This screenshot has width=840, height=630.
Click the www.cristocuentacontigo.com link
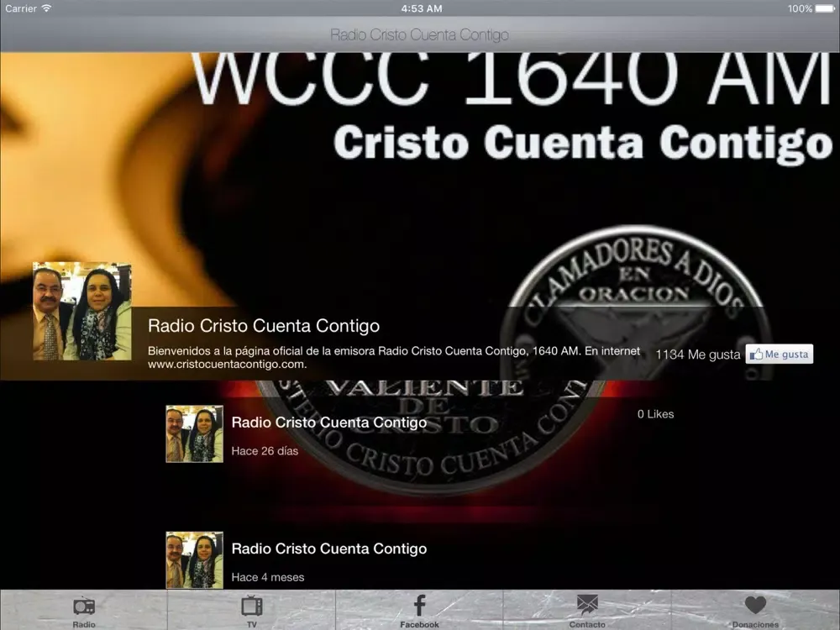click(227, 365)
